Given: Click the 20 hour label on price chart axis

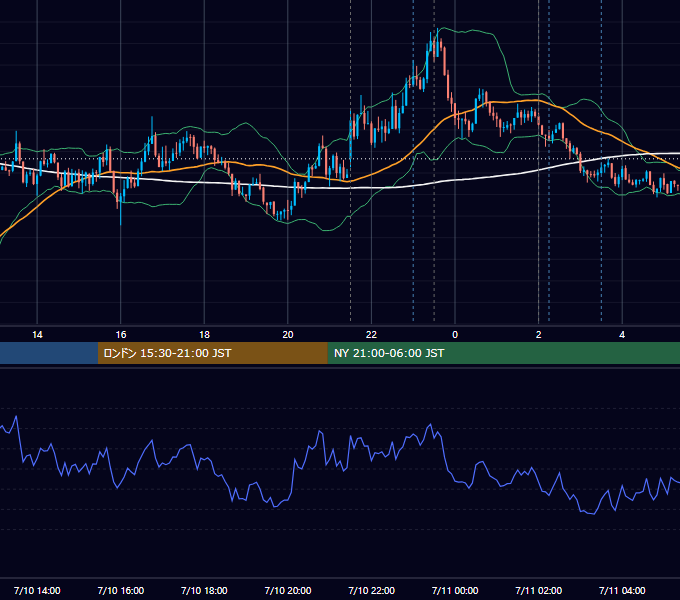Looking at the screenshot, I should (288, 335).
